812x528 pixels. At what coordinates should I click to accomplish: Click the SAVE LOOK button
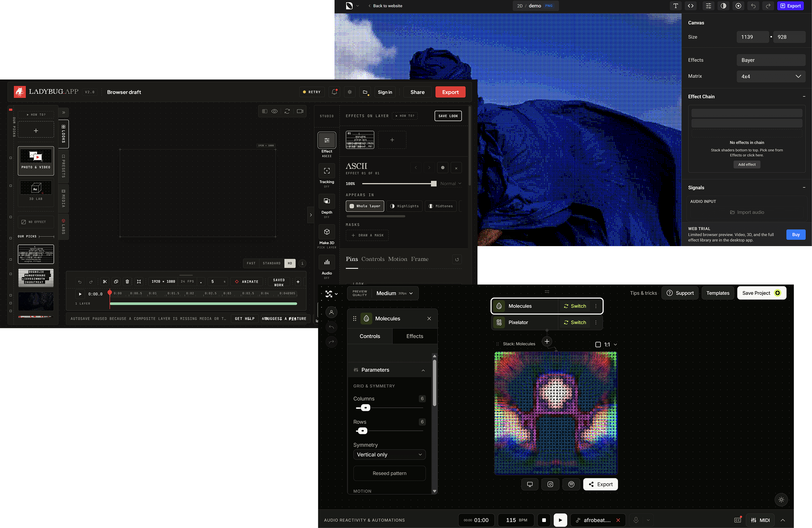448,116
